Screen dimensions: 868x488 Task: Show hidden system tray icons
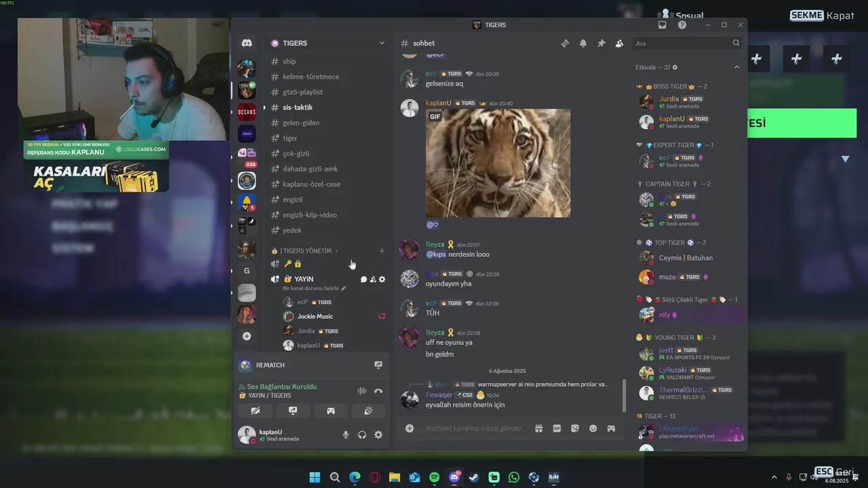774,477
